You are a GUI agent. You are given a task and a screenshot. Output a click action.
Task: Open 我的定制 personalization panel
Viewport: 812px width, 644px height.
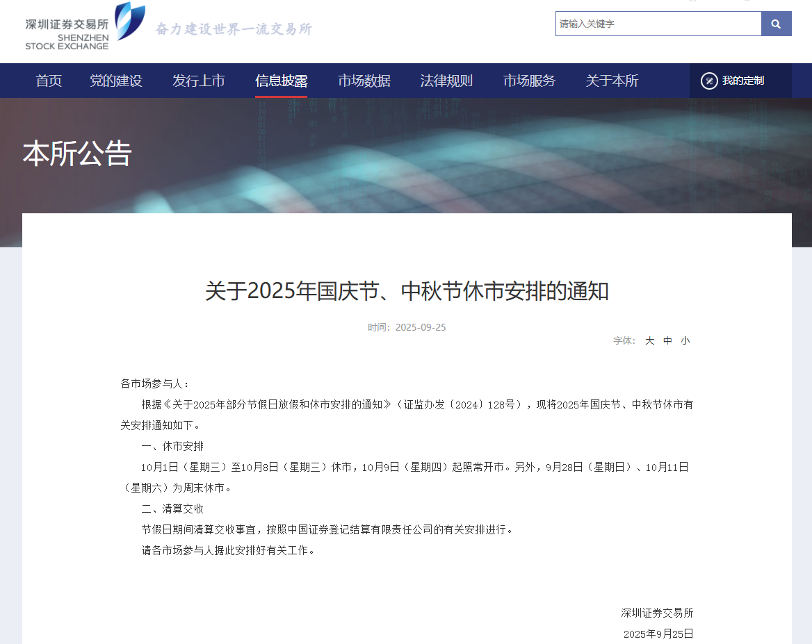(x=742, y=81)
